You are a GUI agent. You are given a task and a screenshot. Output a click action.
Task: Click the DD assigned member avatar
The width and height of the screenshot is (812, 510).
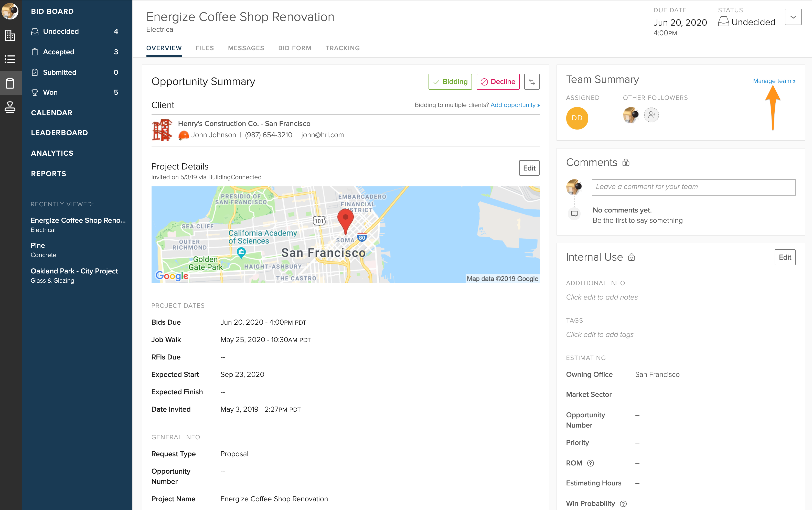pyautogui.click(x=577, y=118)
